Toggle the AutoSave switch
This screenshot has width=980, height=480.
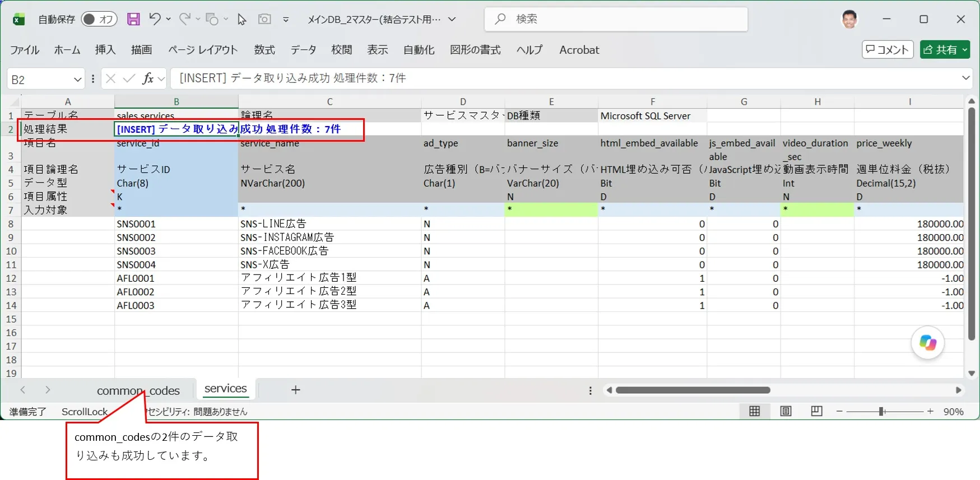pyautogui.click(x=99, y=20)
